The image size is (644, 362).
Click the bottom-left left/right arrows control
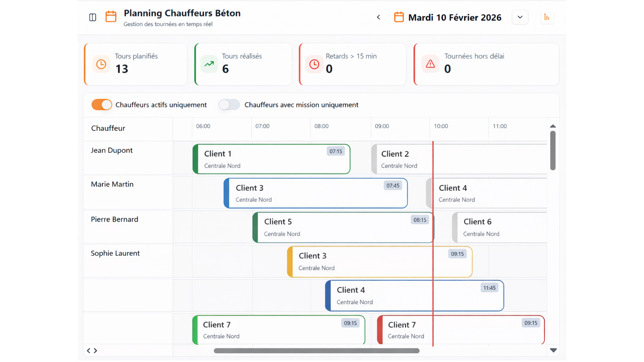tap(92, 351)
